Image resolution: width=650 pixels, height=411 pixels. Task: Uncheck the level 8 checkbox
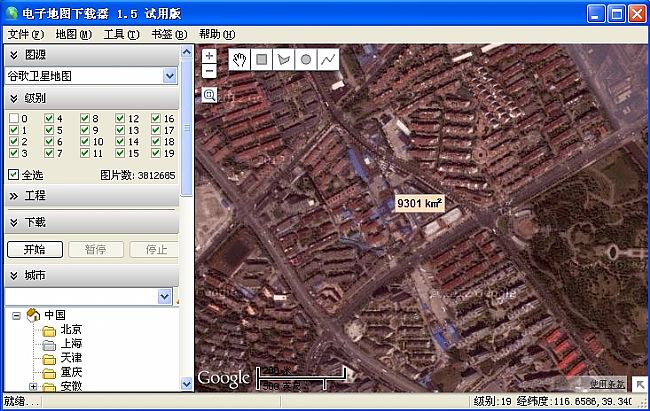click(x=85, y=119)
